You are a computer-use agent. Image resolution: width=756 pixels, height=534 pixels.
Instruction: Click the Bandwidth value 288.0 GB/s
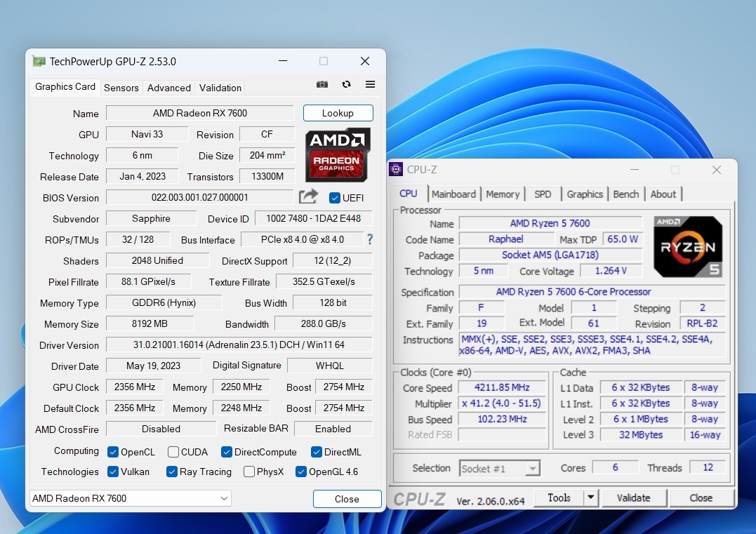[324, 324]
